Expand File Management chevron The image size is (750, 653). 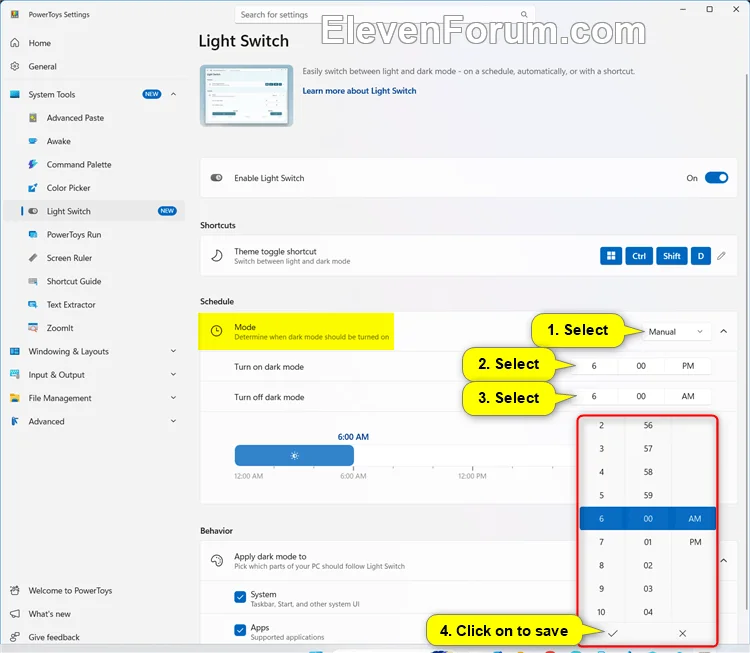[174, 398]
